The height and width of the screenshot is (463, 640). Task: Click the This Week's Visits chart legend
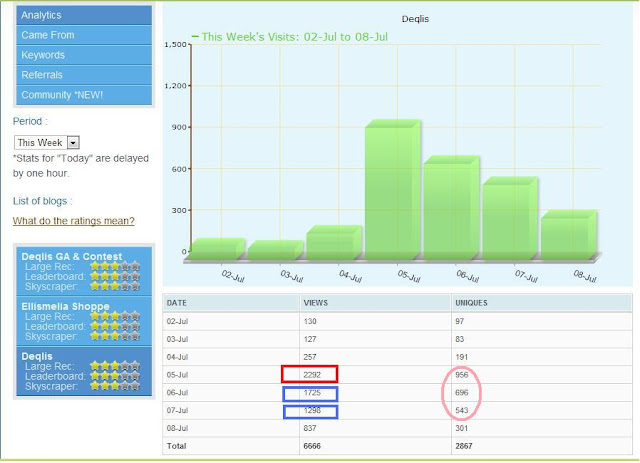[x=290, y=37]
